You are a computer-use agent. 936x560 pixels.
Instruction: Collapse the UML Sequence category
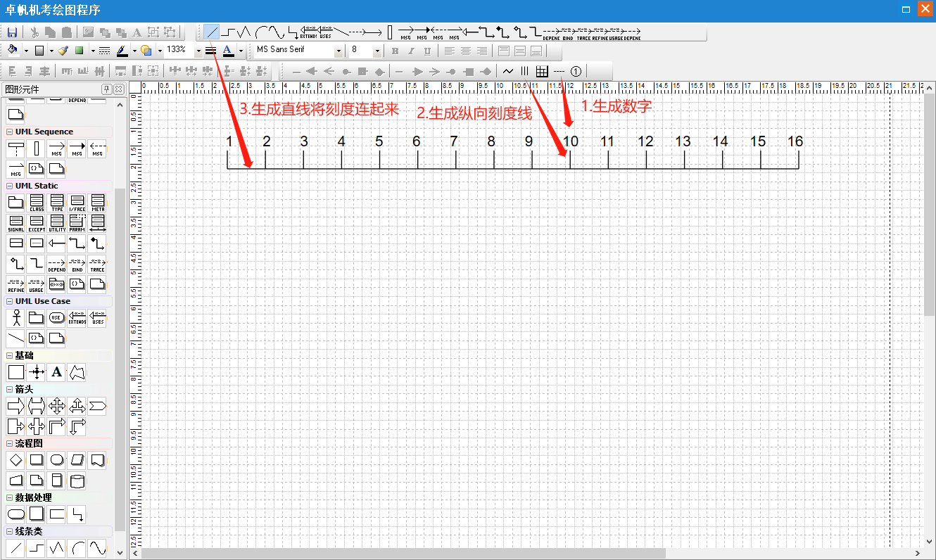coord(9,132)
